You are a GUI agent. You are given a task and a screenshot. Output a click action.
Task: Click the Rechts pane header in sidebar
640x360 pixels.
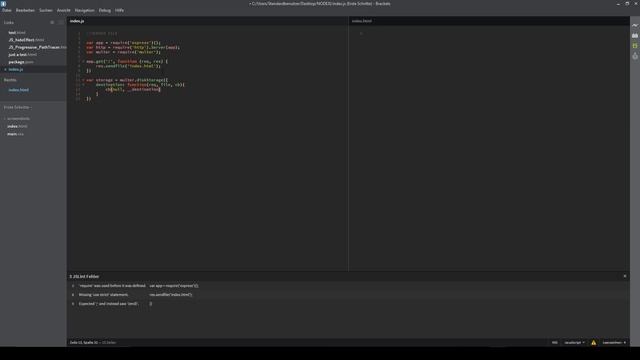10,80
